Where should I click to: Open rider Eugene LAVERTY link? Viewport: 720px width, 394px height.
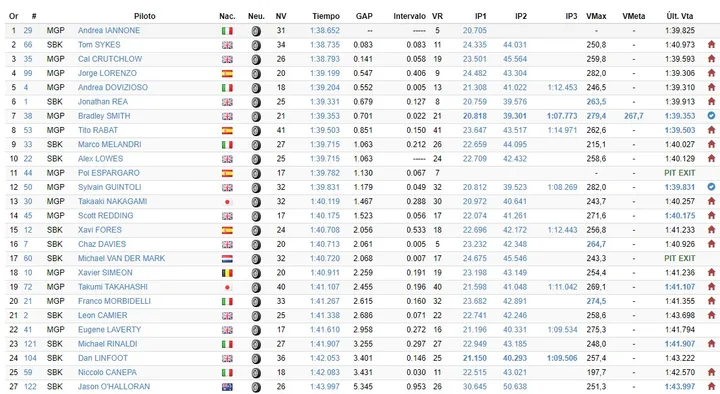pyautogui.click(x=109, y=329)
